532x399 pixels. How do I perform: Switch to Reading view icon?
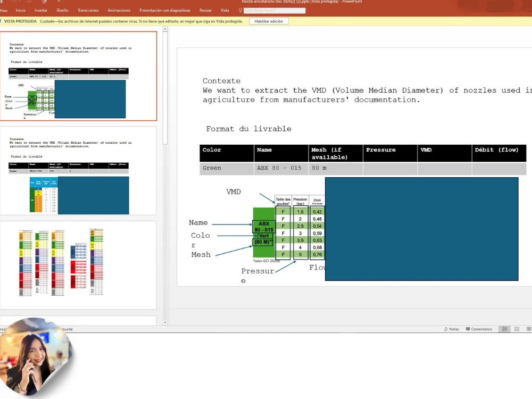529,329
